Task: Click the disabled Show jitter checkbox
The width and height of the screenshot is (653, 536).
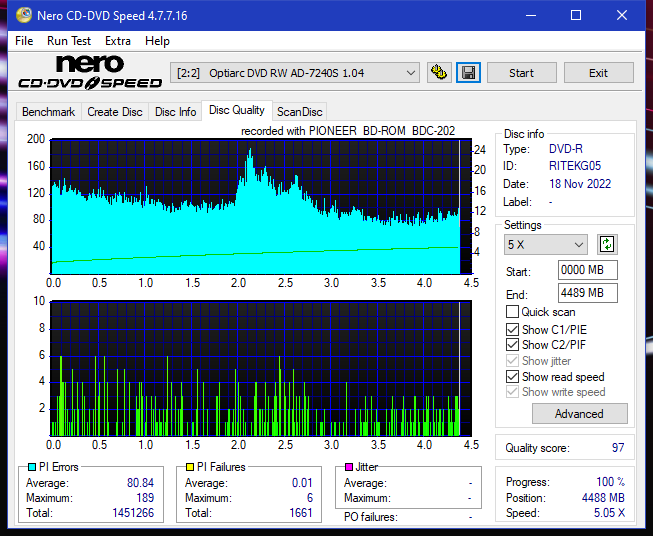Action: [x=512, y=361]
